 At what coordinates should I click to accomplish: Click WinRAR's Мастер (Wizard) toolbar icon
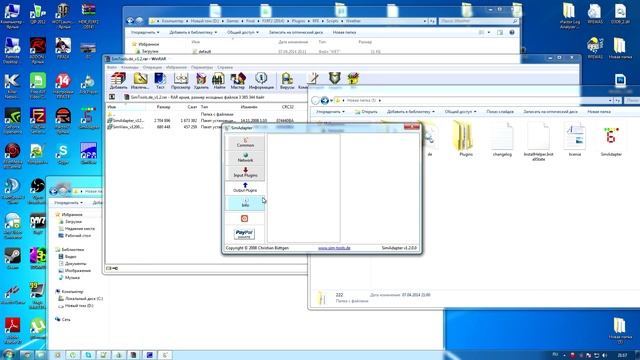click(x=238, y=81)
